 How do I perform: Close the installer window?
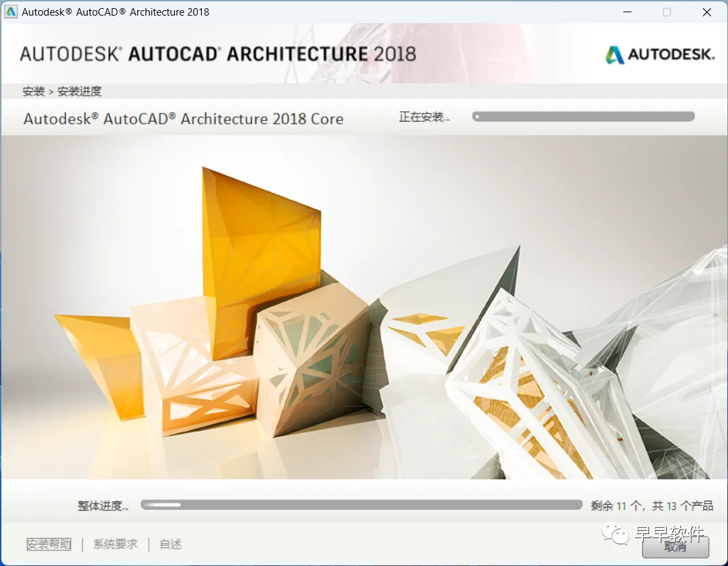pyautogui.click(x=707, y=12)
